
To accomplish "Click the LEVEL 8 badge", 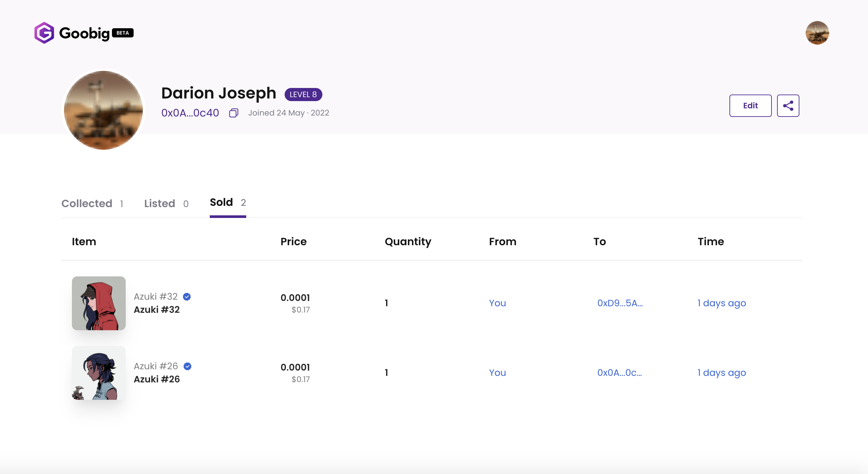I will [x=303, y=95].
